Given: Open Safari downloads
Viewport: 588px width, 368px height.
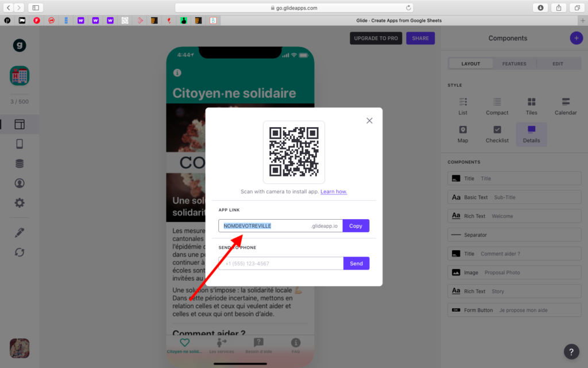Looking at the screenshot, I should pyautogui.click(x=540, y=7).
